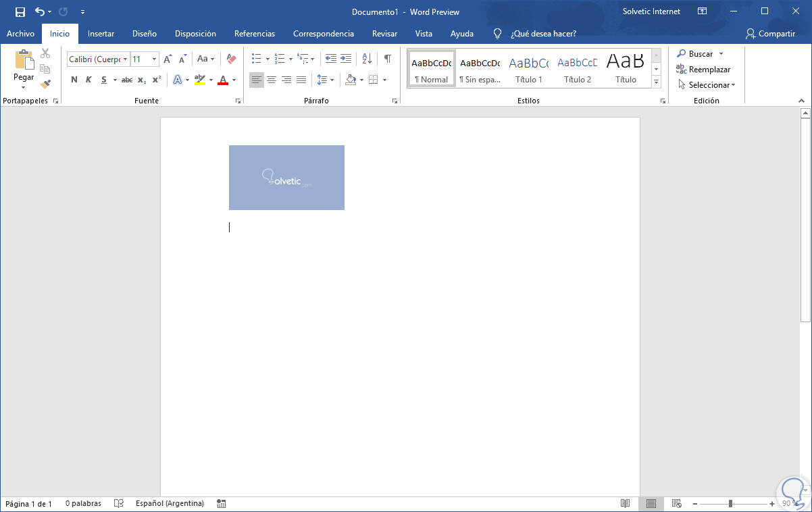Center the text alignment

(x=271, y=80)
